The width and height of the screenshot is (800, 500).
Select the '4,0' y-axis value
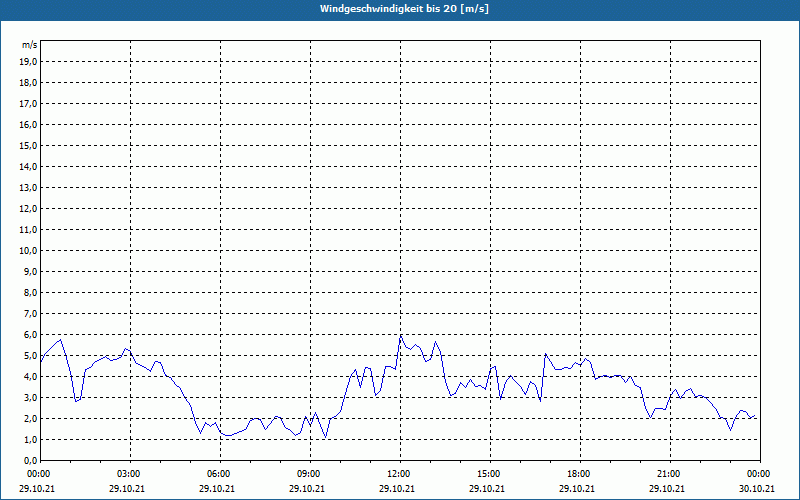(30, 377)
